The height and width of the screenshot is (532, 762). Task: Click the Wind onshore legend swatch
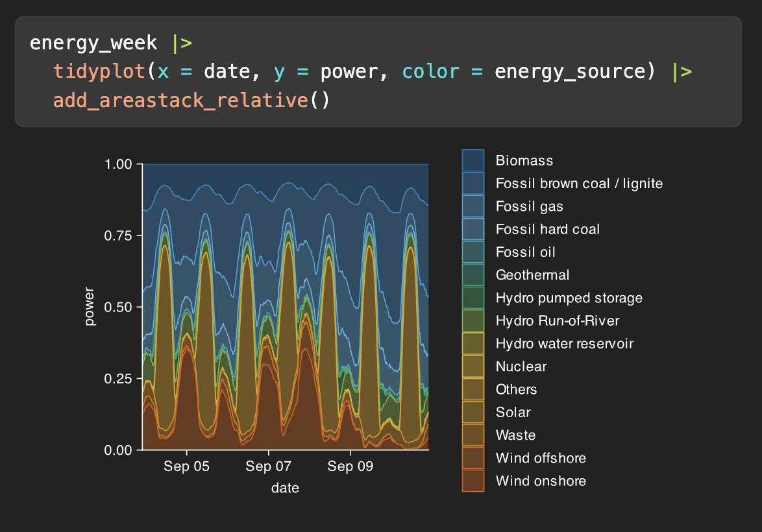coord(473,481)
